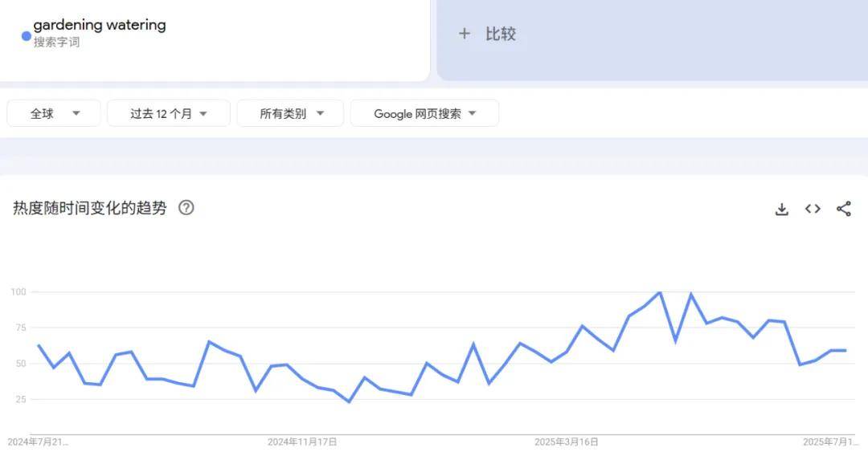Screen dimensions: 868x452
Task: Expand the 全球 region dropdown
Action: (54, 113)
